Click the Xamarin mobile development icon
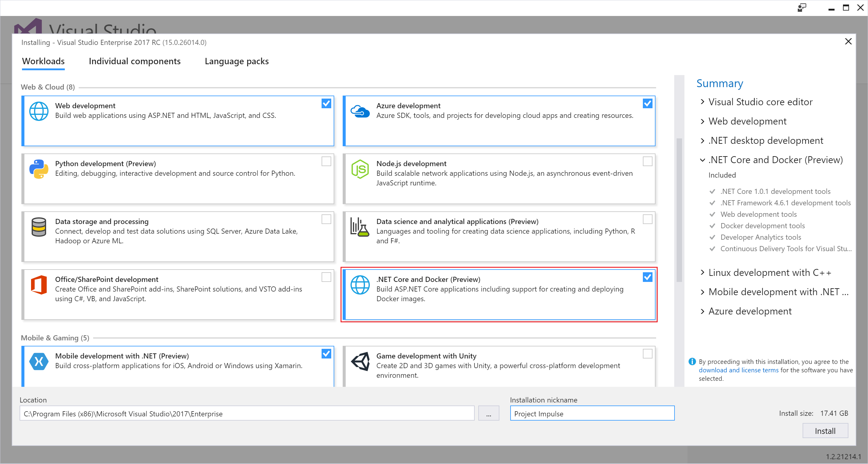This screenshot has height=464, width=868. click(x=39, y=361)
